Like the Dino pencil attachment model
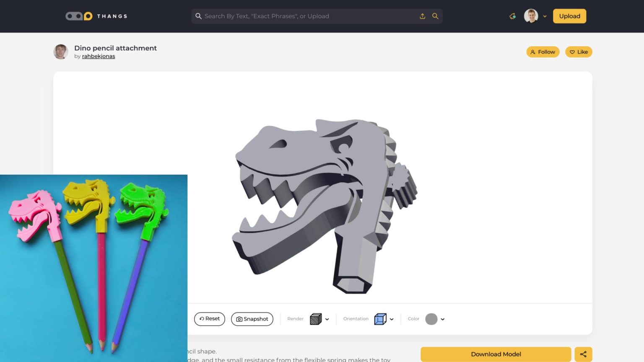The height and width of the screenshot is (362, 644). pyautogui.click(x=579, y=52)
